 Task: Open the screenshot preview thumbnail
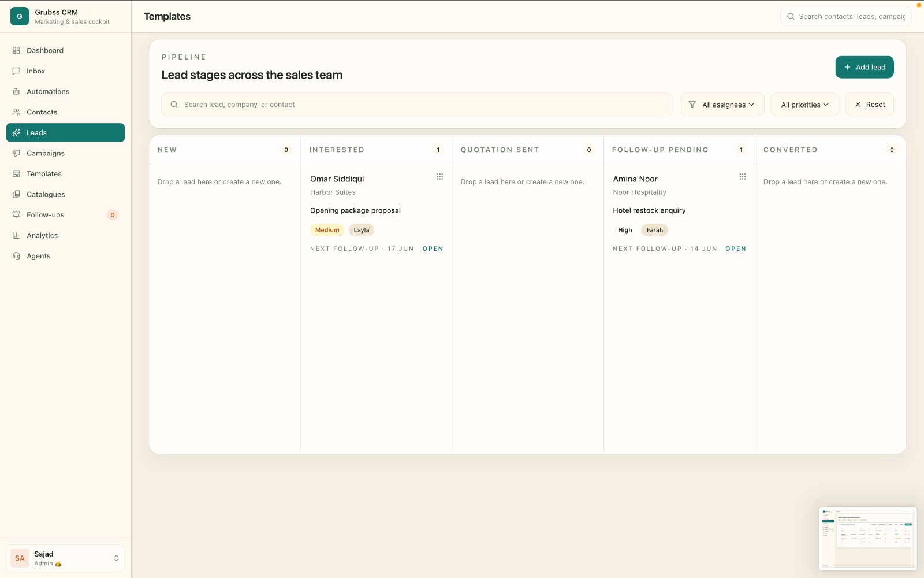coord(867,539)
